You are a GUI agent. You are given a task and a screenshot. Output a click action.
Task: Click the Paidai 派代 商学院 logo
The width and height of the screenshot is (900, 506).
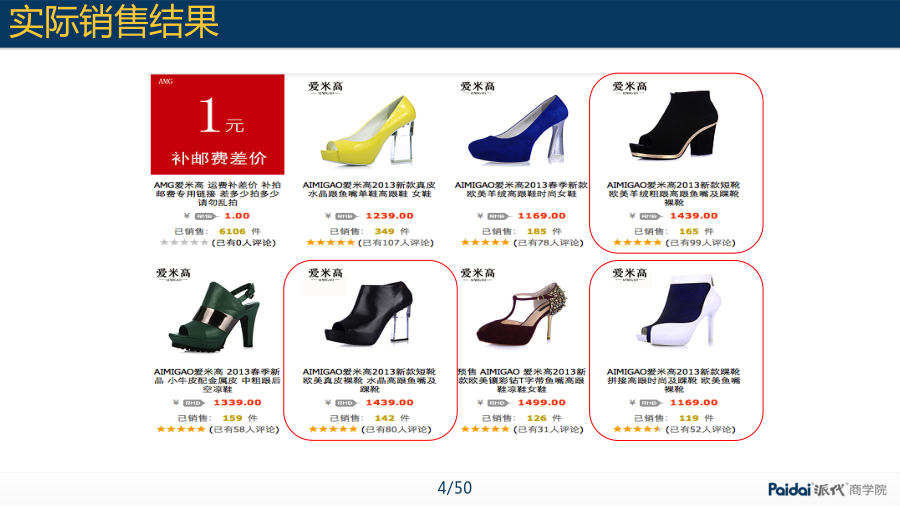tap(827, 489)
